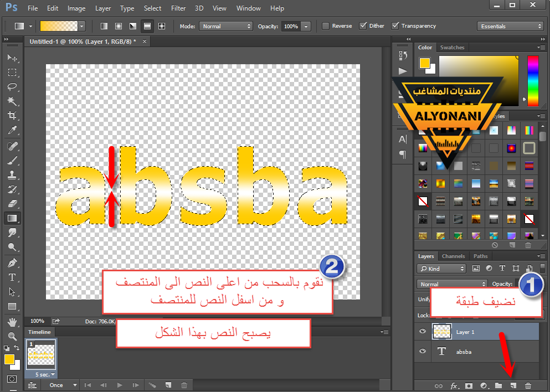The image size is (550, 392).
Task: Select the Horizontal Type tool
Action: pyautogui.click(x=12, y=277)
